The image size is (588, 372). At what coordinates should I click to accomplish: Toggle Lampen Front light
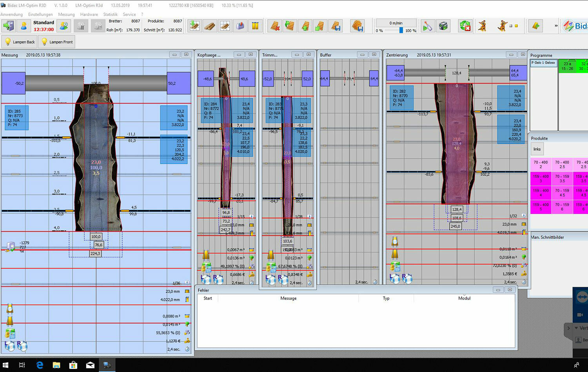[57, 42]
